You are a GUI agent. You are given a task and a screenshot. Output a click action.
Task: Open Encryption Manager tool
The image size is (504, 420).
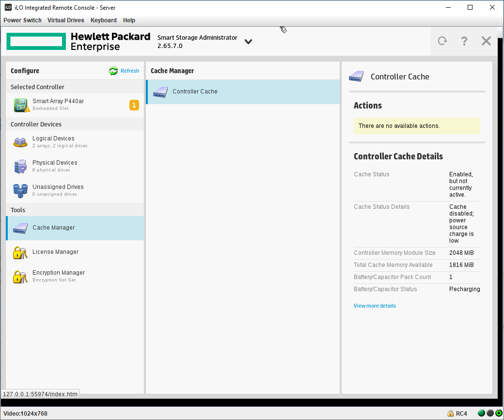pos(75,276)
